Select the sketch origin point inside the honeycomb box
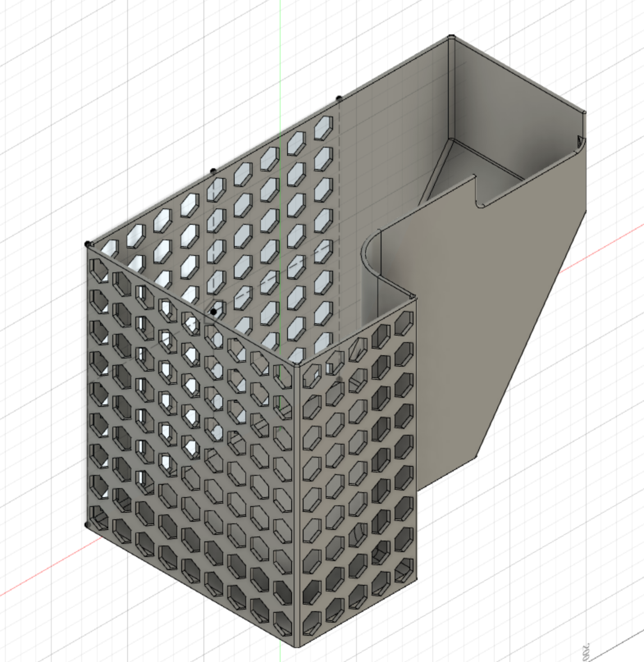644x662 pixels. click(213, 312)
